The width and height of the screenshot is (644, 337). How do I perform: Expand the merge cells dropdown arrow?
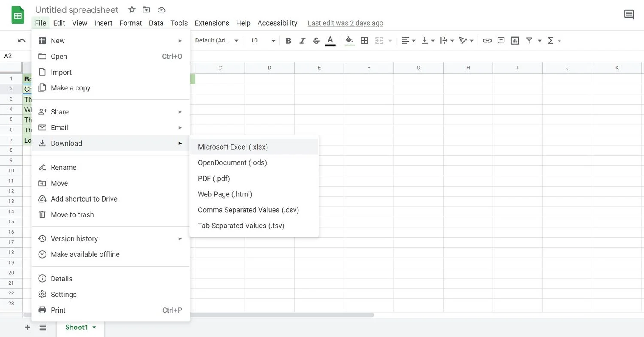[x=390, y=41]
